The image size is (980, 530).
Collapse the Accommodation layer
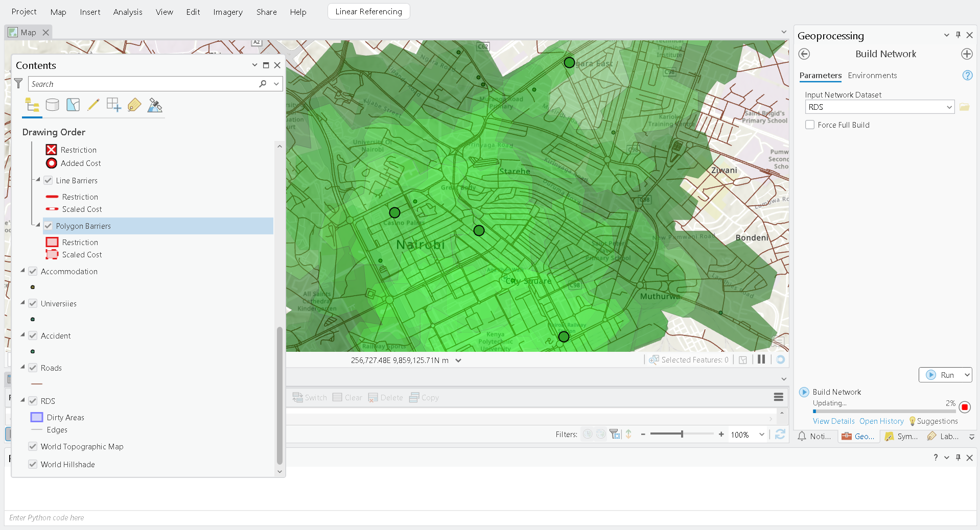(x=22, y=271)
